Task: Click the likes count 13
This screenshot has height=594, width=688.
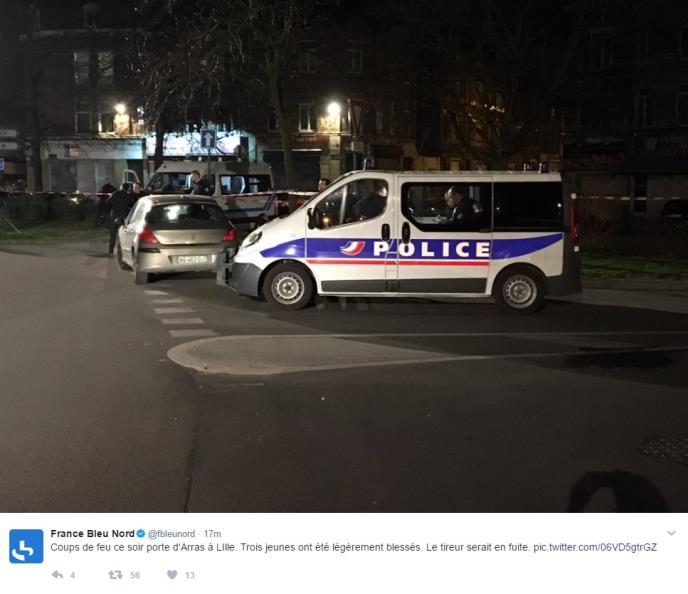Action: (190, 575)
